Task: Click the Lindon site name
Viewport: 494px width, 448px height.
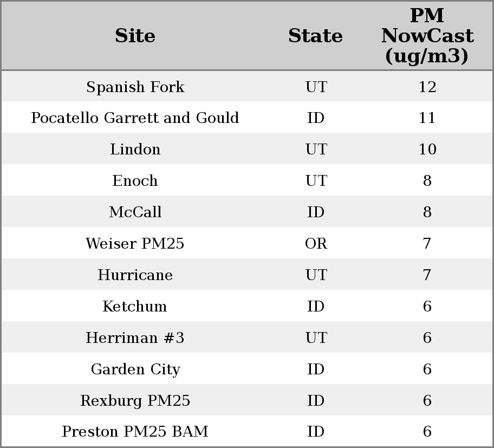Action: tap(135, 150)
